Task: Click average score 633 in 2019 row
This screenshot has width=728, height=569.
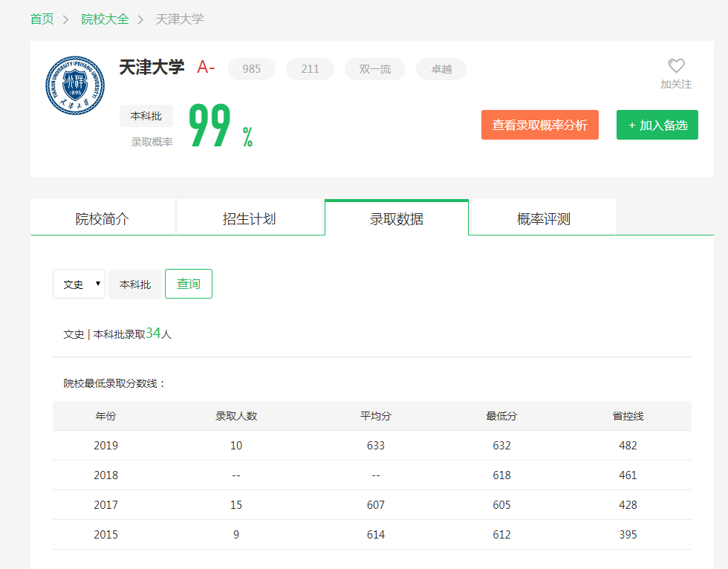Action: 376,446
